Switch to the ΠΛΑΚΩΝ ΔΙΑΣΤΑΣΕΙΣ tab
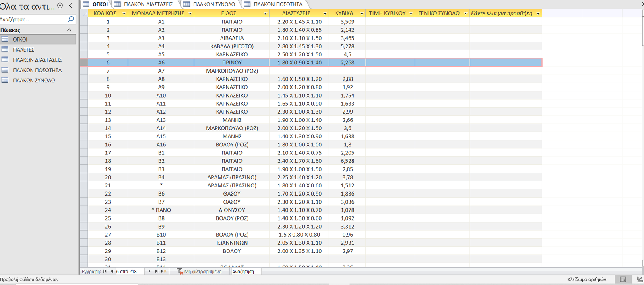644x285 pixels. (x=145, y=4)
